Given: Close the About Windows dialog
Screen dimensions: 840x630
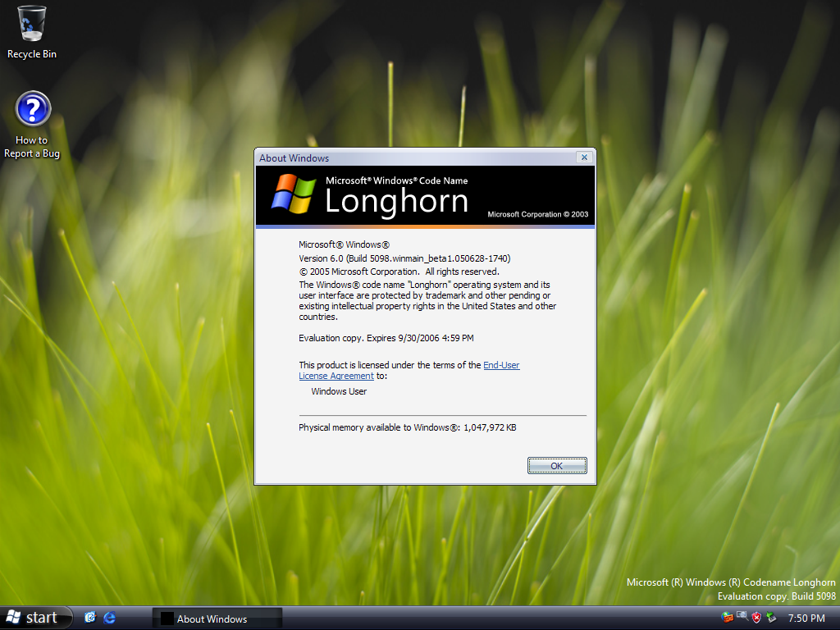Looking at the screenshot, I should (x=584, y=157).
